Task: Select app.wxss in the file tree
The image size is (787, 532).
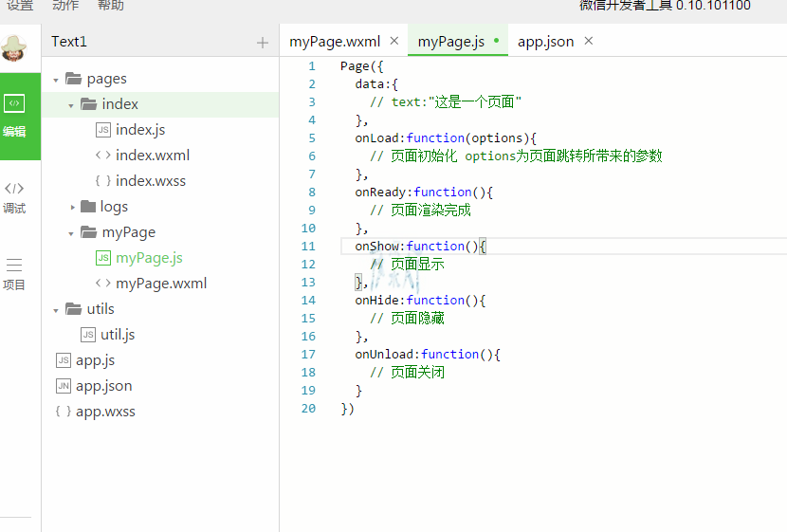Action: click(x=105, y=412)
